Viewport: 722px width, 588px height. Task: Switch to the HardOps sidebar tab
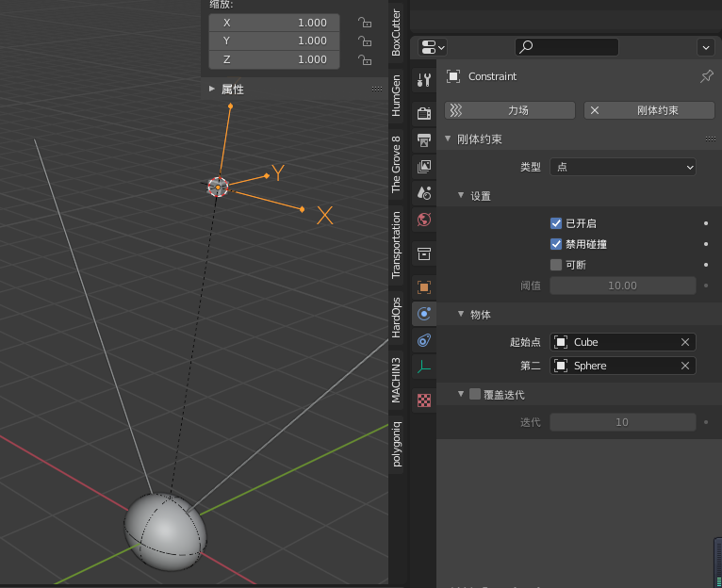396,318
